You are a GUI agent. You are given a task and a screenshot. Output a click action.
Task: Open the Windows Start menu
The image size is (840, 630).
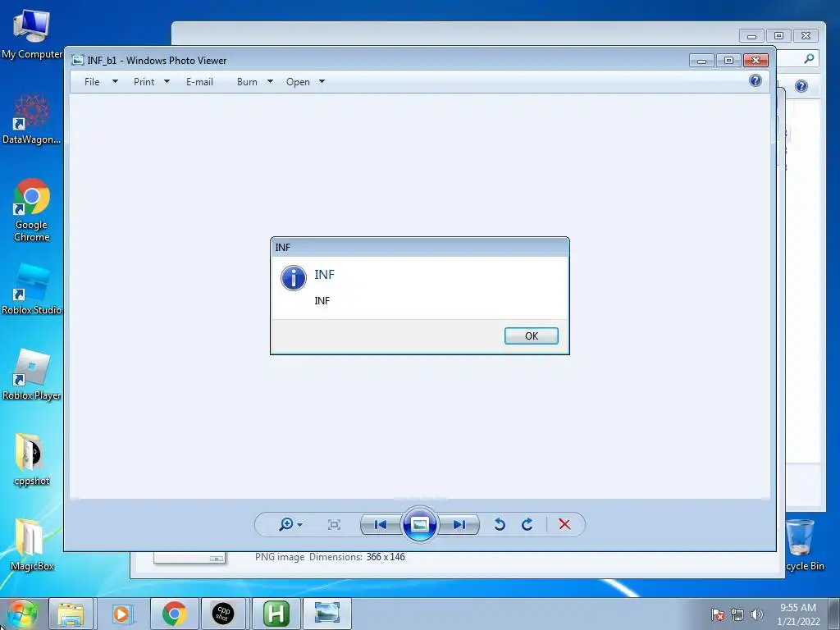(21, 614)
